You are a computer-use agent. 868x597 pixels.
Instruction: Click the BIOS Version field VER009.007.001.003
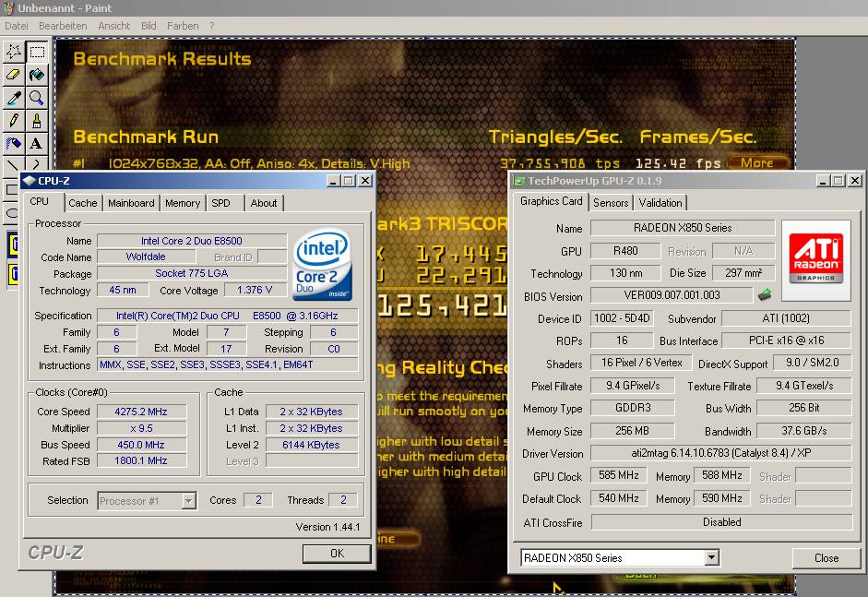point(672,295)
